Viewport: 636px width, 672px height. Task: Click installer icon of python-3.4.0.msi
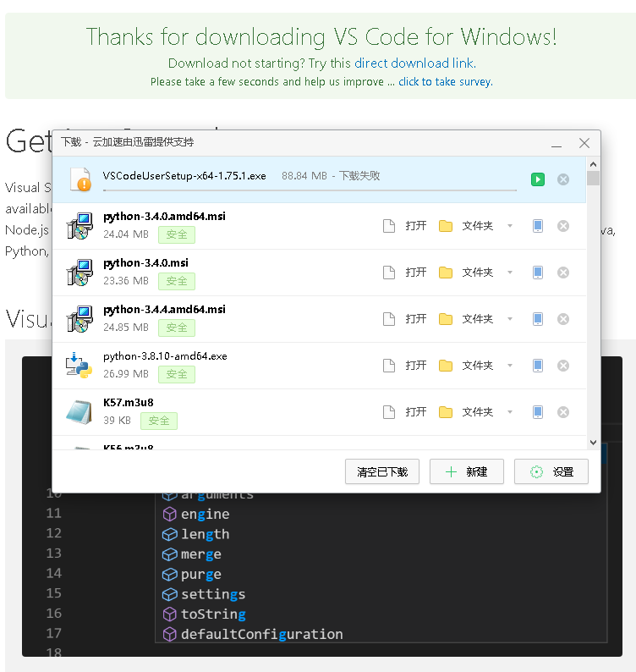[79, 273]
